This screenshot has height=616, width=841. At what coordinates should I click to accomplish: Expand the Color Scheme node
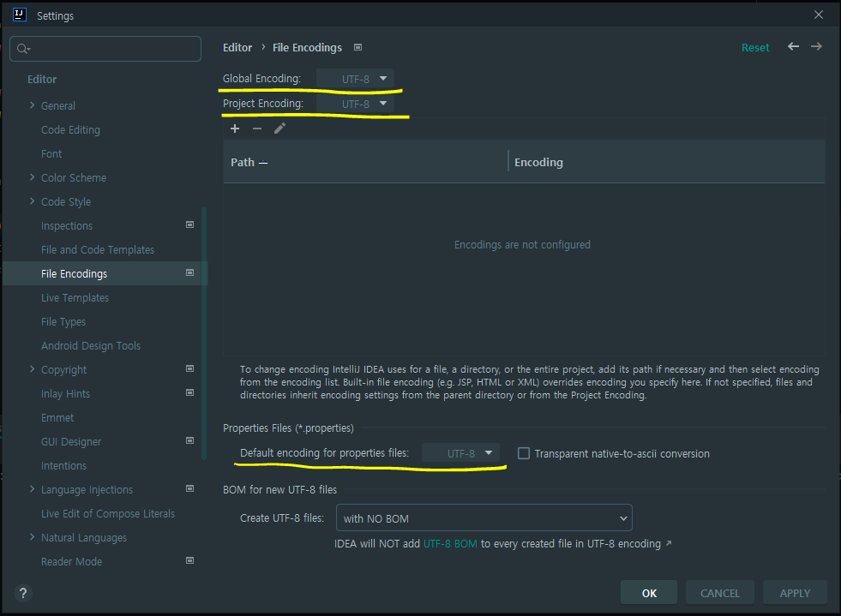(x=33, y=177)
